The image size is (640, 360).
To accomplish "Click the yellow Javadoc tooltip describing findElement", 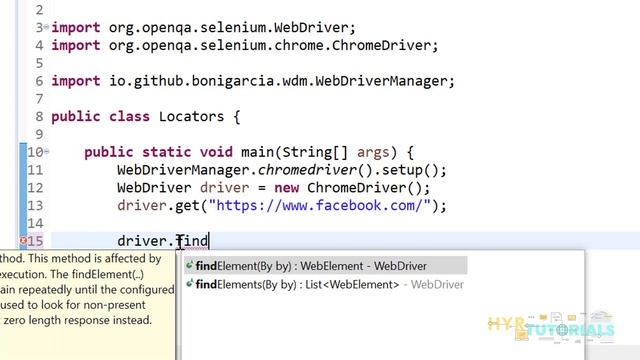I will (x=87, y=304).
